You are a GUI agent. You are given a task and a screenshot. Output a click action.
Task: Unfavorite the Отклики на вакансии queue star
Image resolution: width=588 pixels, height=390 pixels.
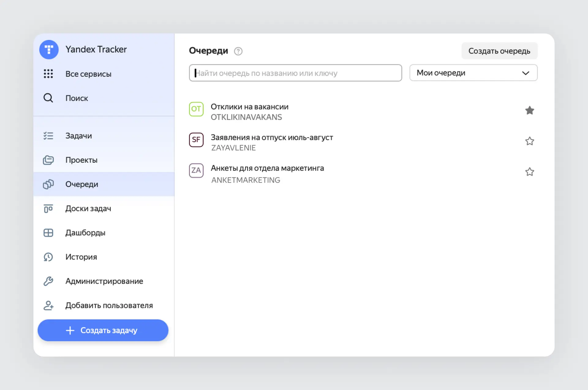click(x=530, y=111)
